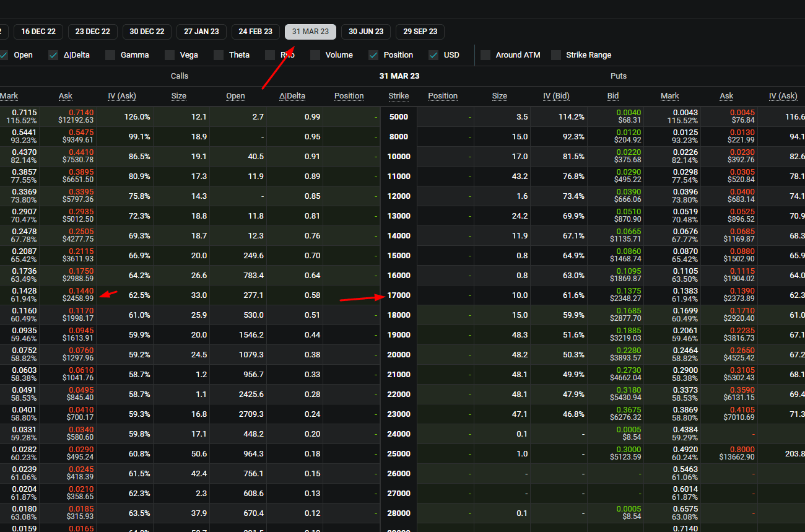Select the 24 FEB 23 expiry tab
This screenshot has height=532, width=805.
coord(255,32)
